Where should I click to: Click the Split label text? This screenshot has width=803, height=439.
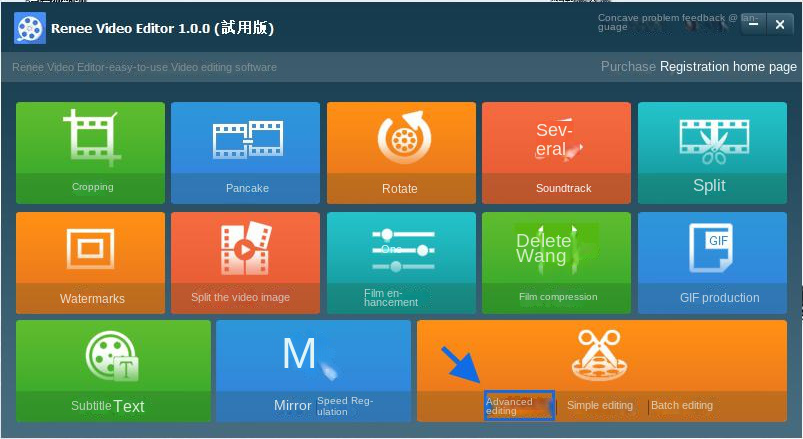[709, 185]
